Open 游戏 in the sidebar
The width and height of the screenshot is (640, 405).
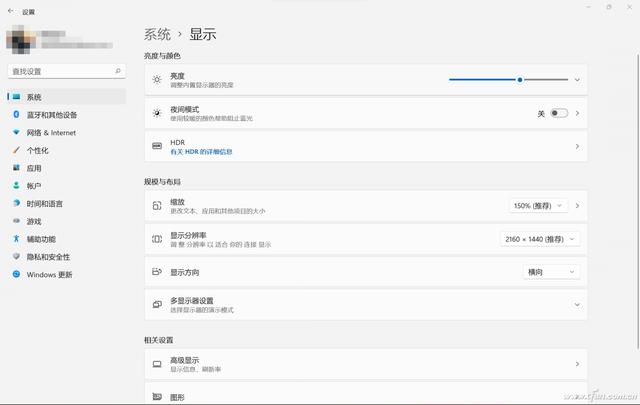pyautogui.click(x=67, y=221)
